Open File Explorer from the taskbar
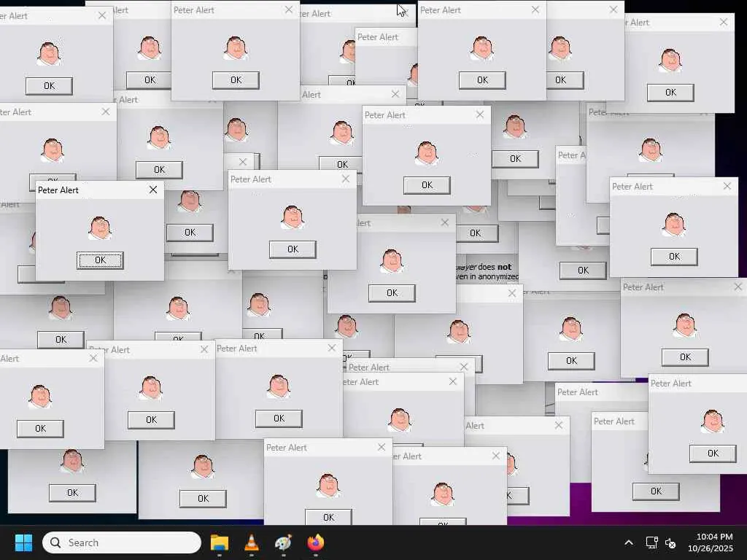The width and height of the screenshot is (747, 560). [x=220, y=542]
